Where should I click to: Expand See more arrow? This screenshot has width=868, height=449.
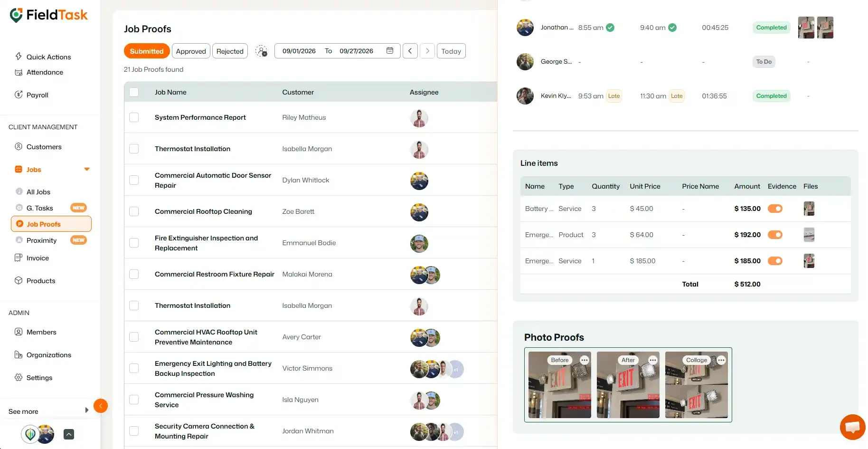click(86, 410)
